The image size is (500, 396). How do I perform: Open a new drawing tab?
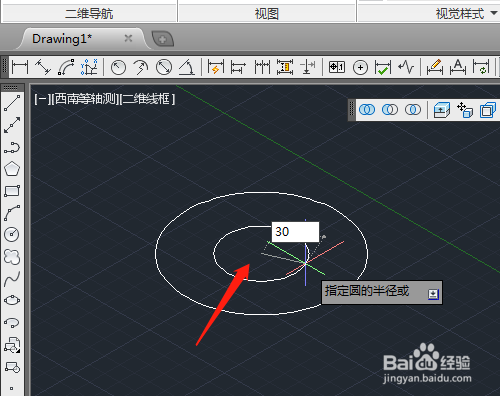tap(162, 39)
